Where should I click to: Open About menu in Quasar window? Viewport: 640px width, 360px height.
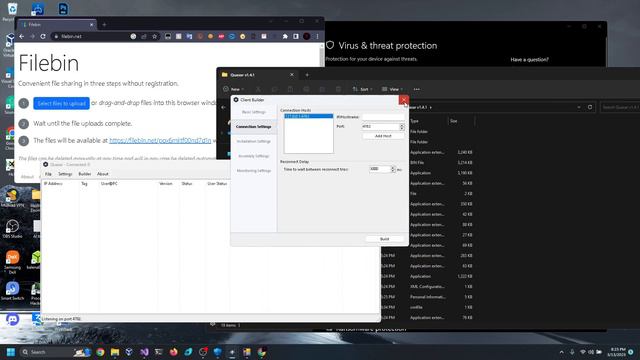point(103,174)
